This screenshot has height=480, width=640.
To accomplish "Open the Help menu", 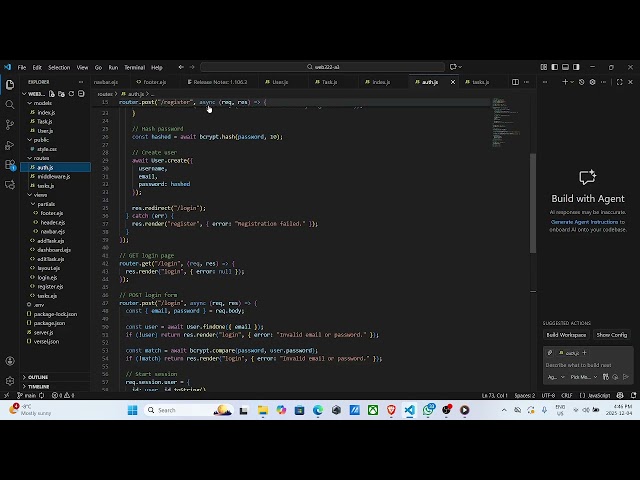I will click(157, 67).
